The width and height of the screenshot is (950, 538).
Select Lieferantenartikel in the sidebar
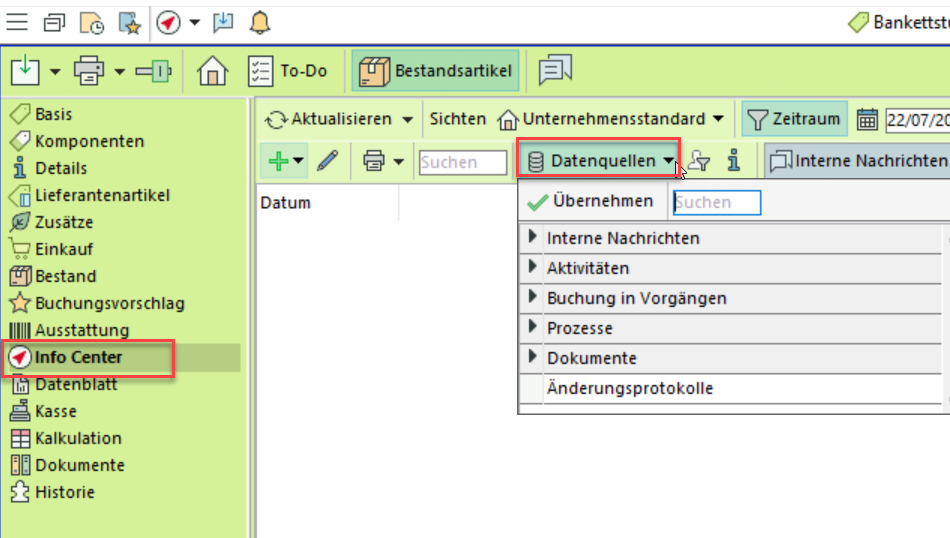(102, 196)
